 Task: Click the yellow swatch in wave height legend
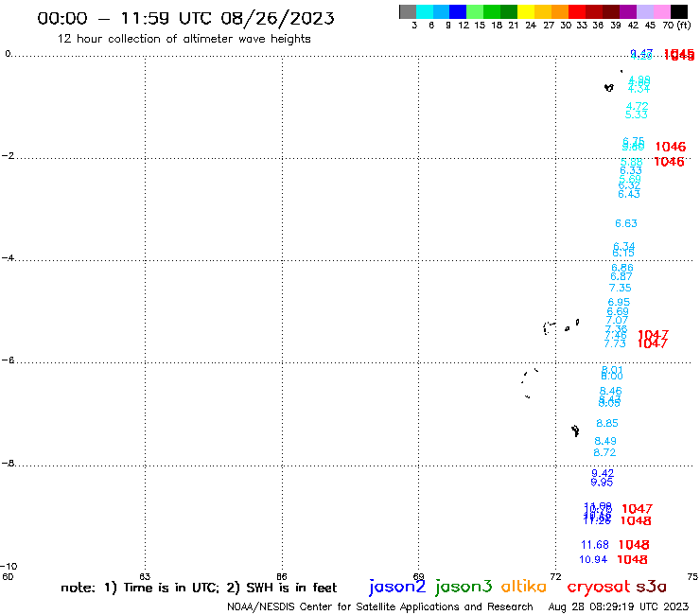click(526, 11)
